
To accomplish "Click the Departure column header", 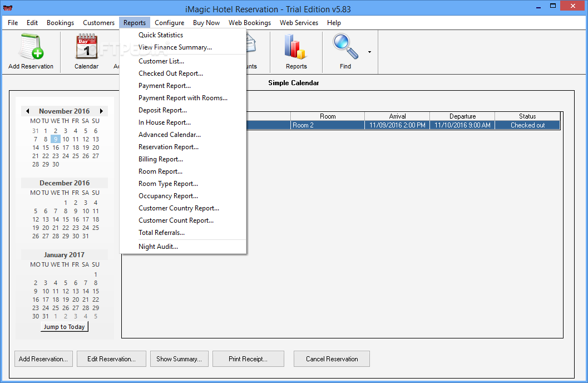I will tap(462, 116).
